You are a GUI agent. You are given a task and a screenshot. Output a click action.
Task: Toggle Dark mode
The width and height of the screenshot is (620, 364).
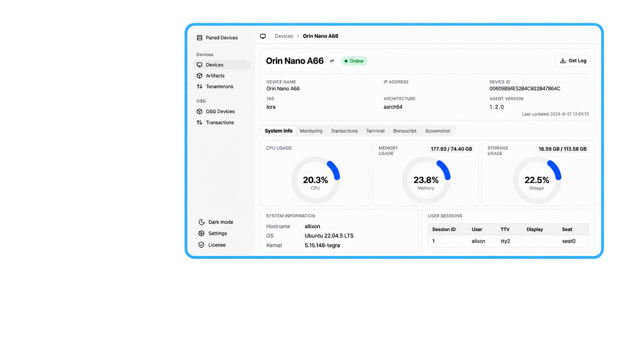tap(216, 222)
